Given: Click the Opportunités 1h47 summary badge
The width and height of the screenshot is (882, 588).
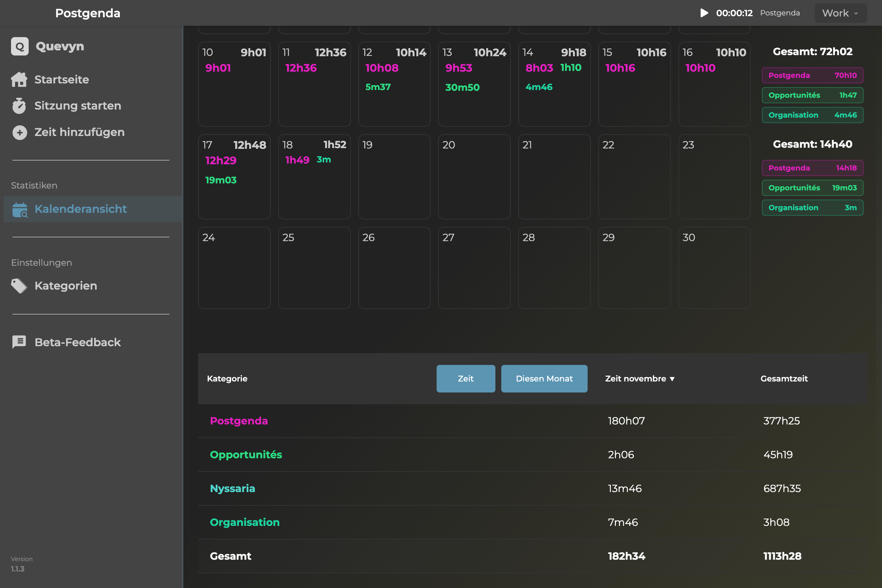Looking at the screenshot, I should pos(813,95).
